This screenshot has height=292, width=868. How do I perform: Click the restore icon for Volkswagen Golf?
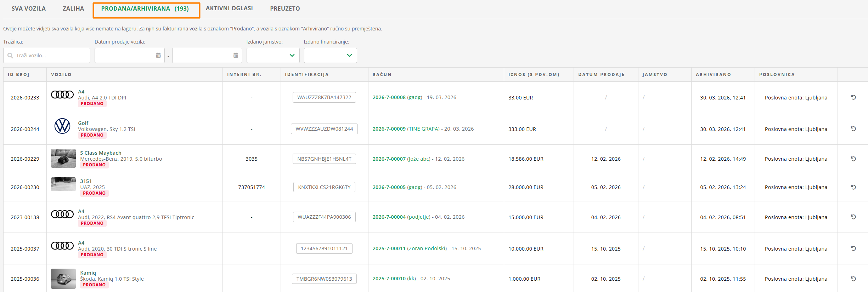[x=853, y=129]
